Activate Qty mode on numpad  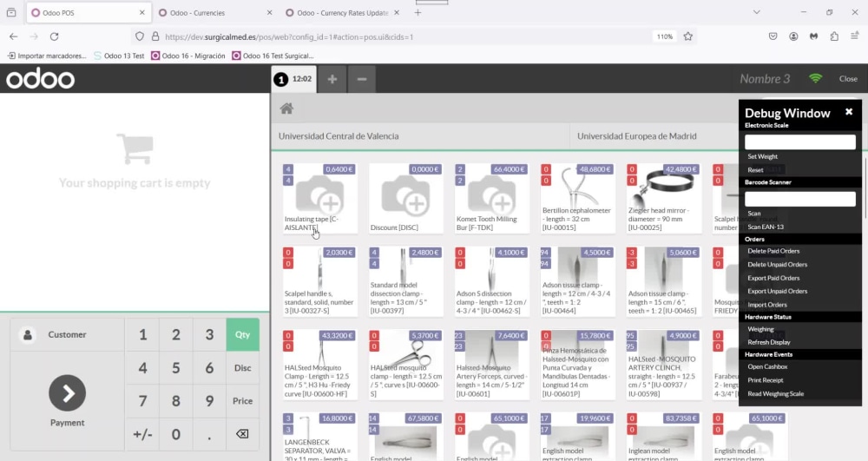coord(242,334)
